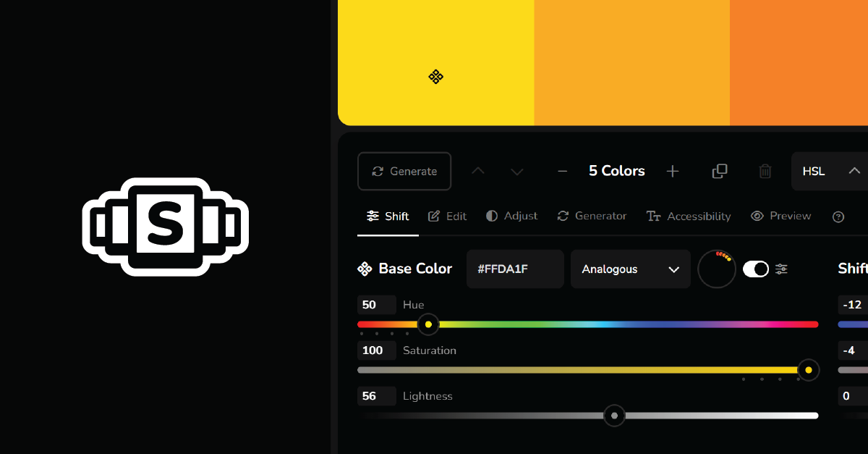Screen dimensions: 868x454
Task: Click the Shift hue field showing -12
Action: tap(853, 304)
